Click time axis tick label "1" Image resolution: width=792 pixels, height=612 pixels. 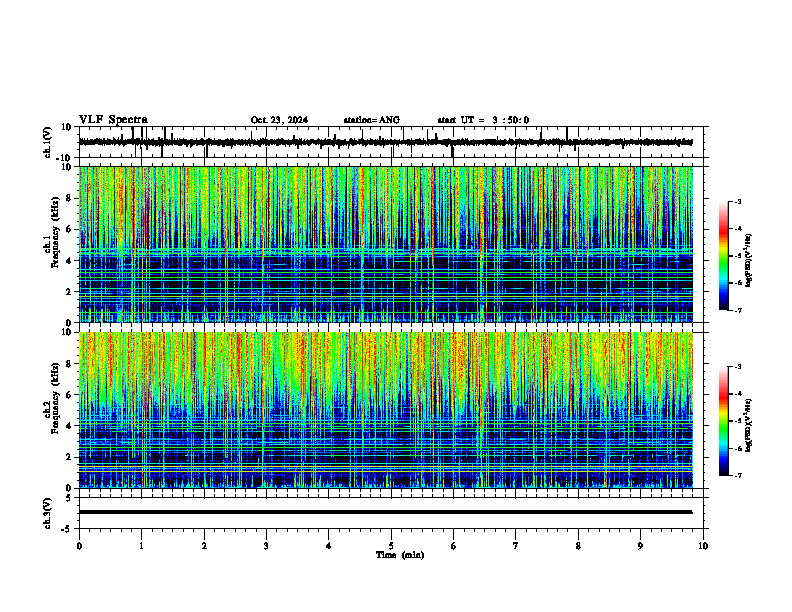pyautogui.click(x=141, y=546)
